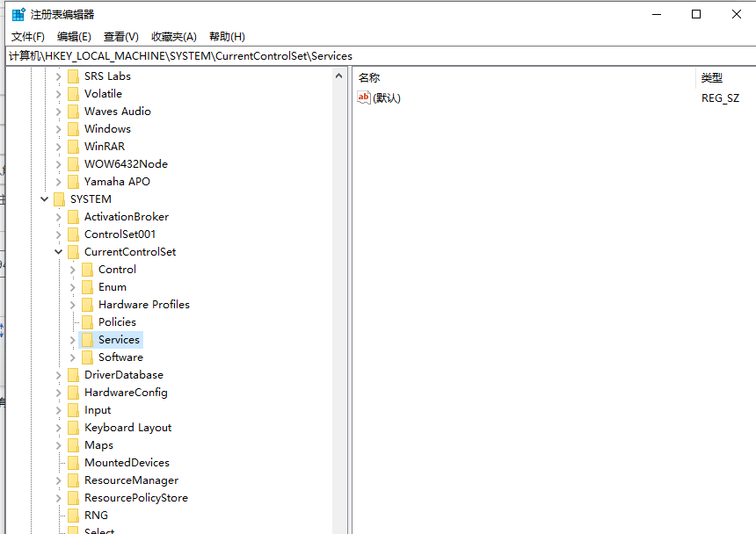Image resolution: width=756 pixels, height=534 pixels.
Task: Click the ab string value icon beside (默认)
Action: pyautogui.click(x=364, y=97)
